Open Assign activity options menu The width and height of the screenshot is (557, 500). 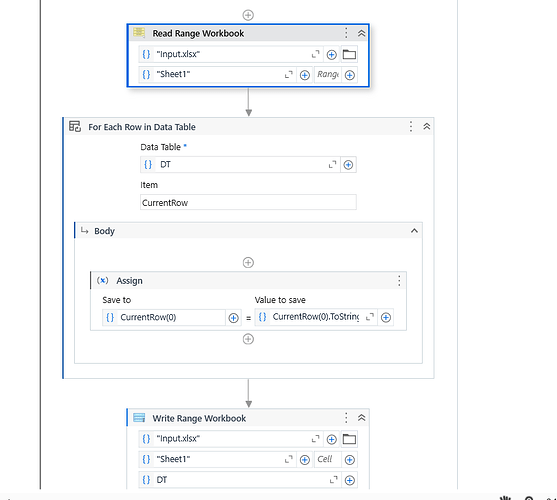(399, 281)
